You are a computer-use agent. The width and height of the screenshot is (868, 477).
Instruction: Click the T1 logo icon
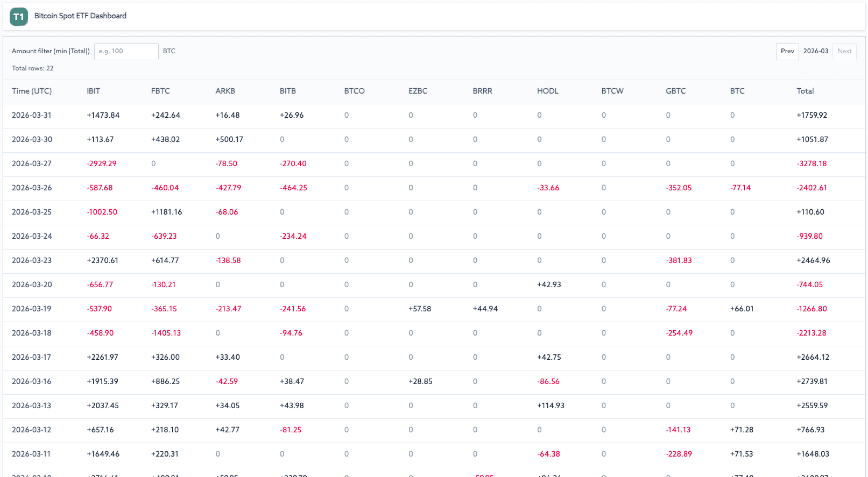[x=19, y=17]
